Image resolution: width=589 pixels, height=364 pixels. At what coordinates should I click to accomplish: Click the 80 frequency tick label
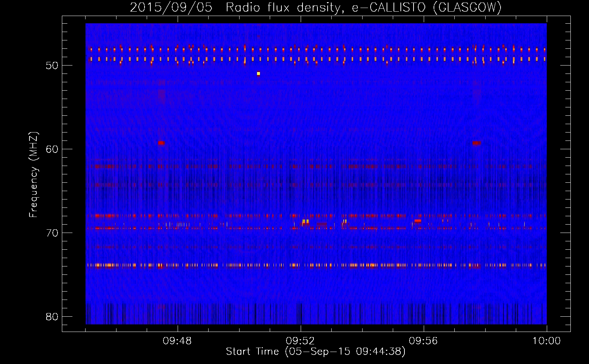point(52,317)
